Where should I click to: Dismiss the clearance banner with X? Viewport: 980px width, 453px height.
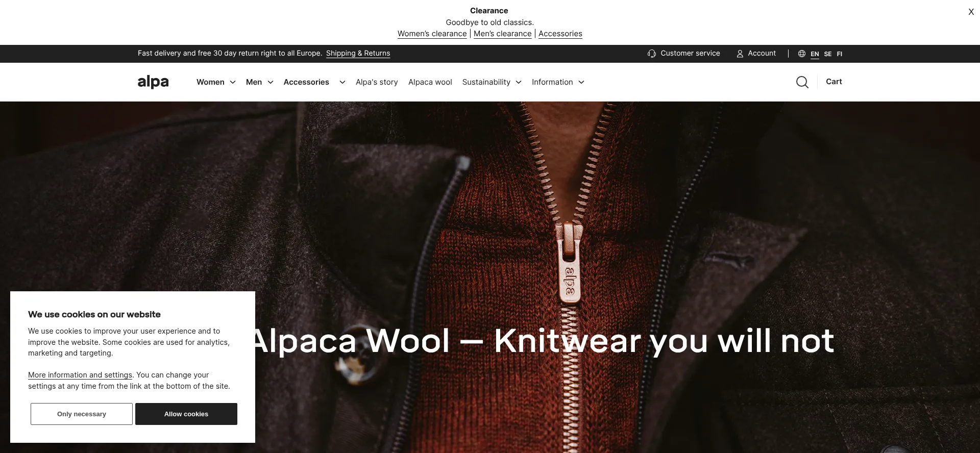click(971, 12)
